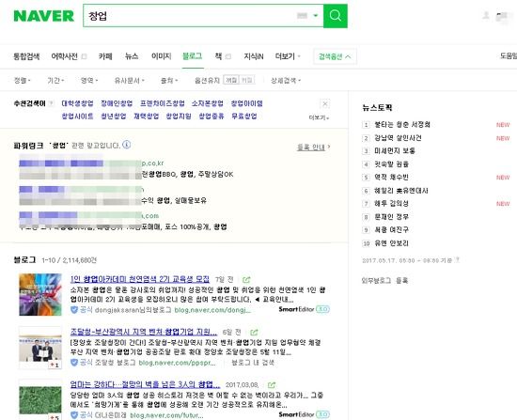The height and width of the screenshot is (420, 517).
Task: Open thumbnail of 엄마는 강하다 blog post
Action: tap(40, 399)
